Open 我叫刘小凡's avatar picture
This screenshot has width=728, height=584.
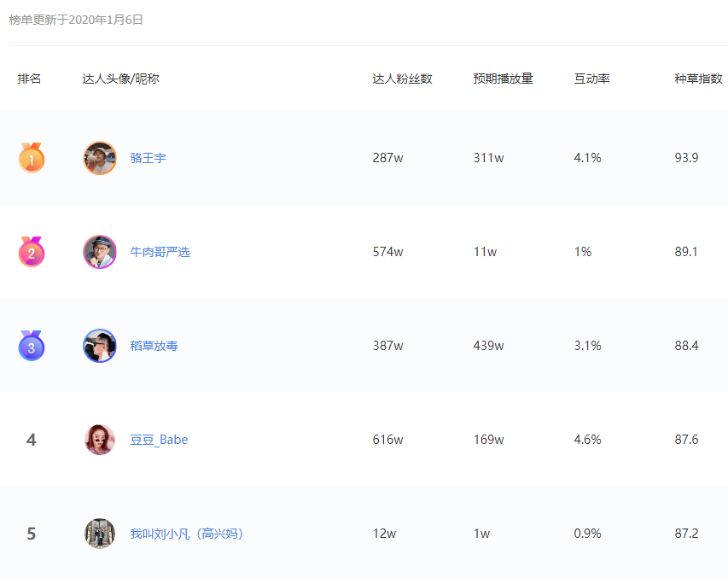coord(100,534)
